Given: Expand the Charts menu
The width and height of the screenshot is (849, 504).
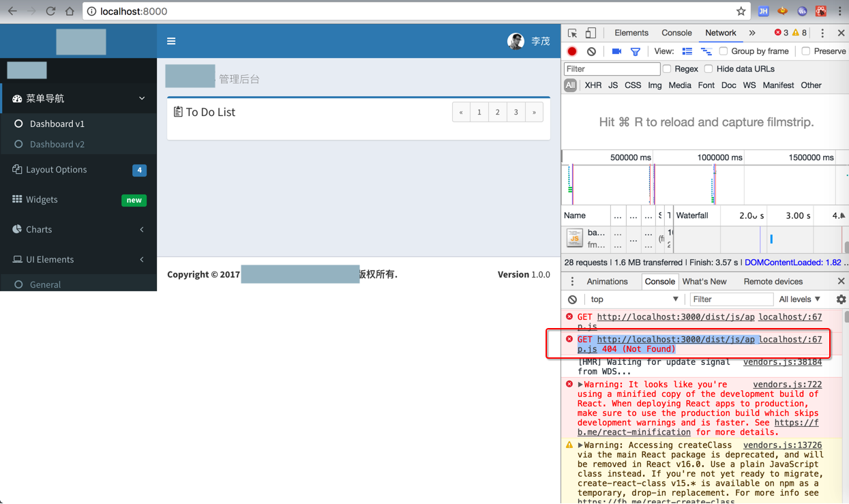Looking at the screenshot, I should pos(78,229).
